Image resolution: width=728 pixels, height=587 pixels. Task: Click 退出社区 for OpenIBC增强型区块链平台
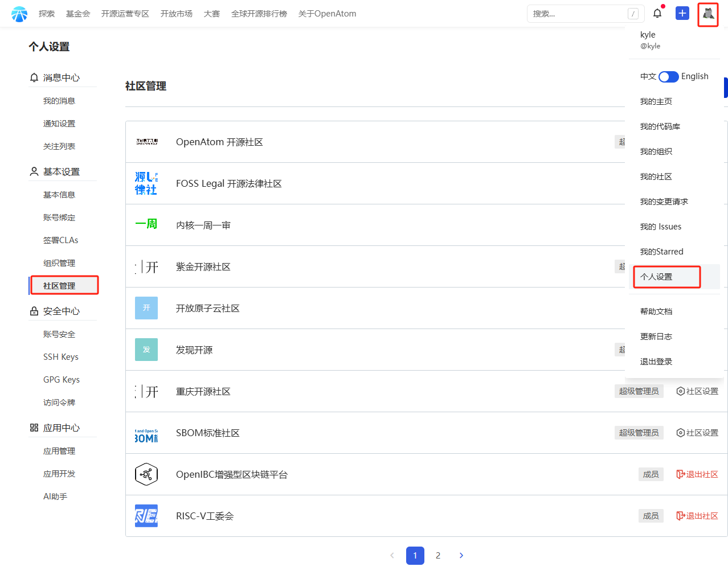697,474
